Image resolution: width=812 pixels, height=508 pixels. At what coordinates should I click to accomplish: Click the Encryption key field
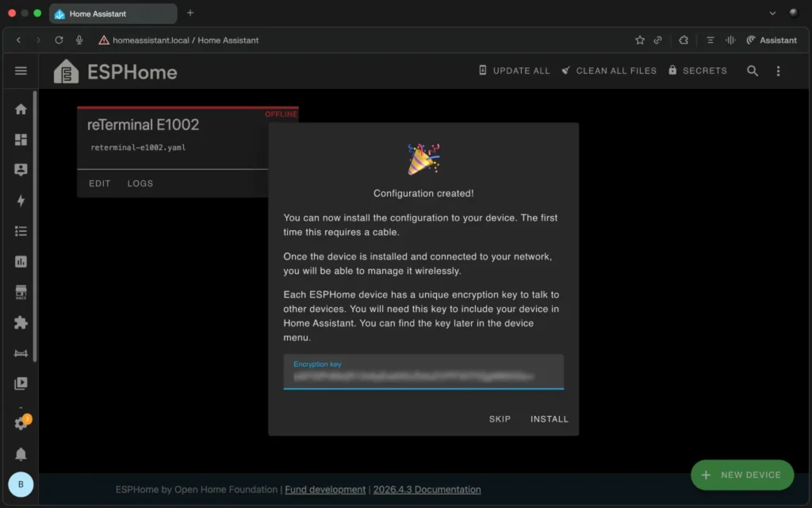coord(423,371)
